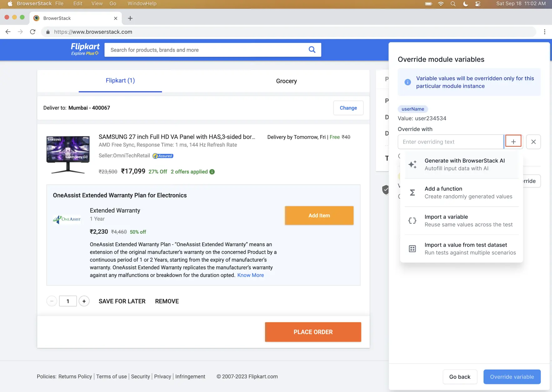Decrease quantity with the minus stepper
This screenshot has width=552, height=392.
(x=52, y=301)
